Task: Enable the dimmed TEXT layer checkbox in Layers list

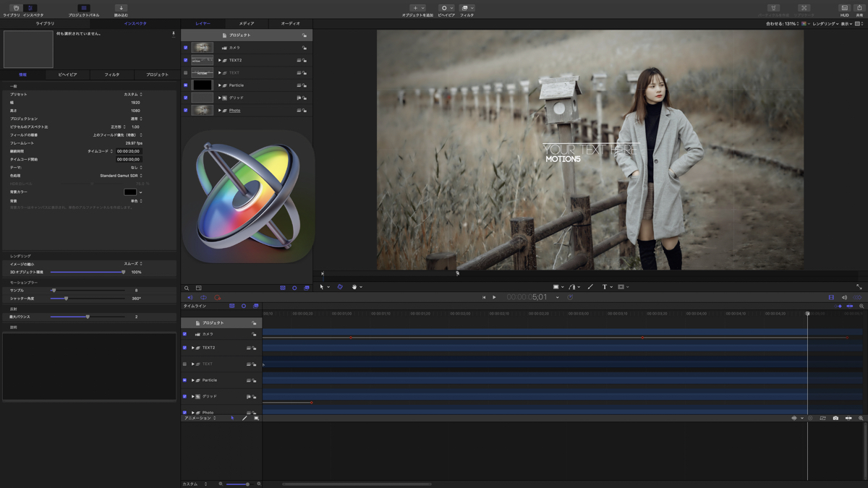Action: pyautogui.click(x=185, y=73)
